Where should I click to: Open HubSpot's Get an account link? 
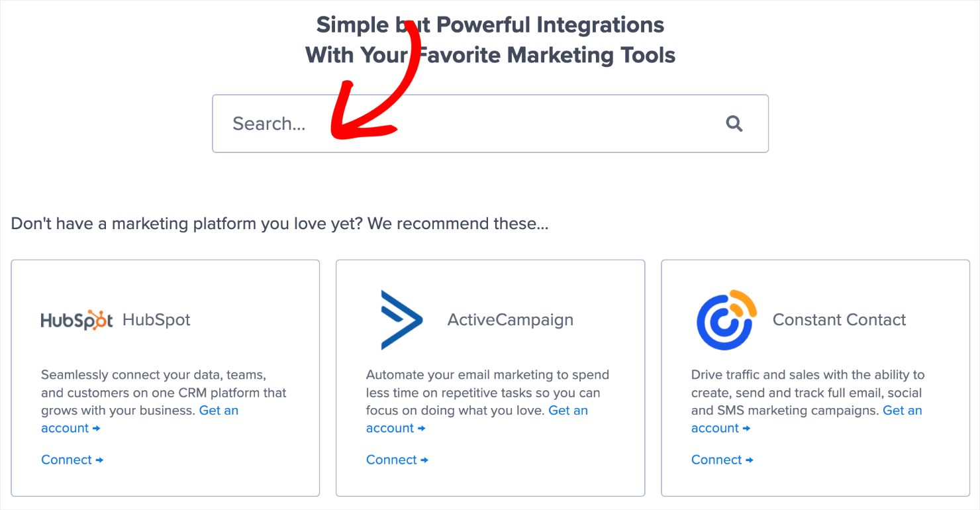140,419
